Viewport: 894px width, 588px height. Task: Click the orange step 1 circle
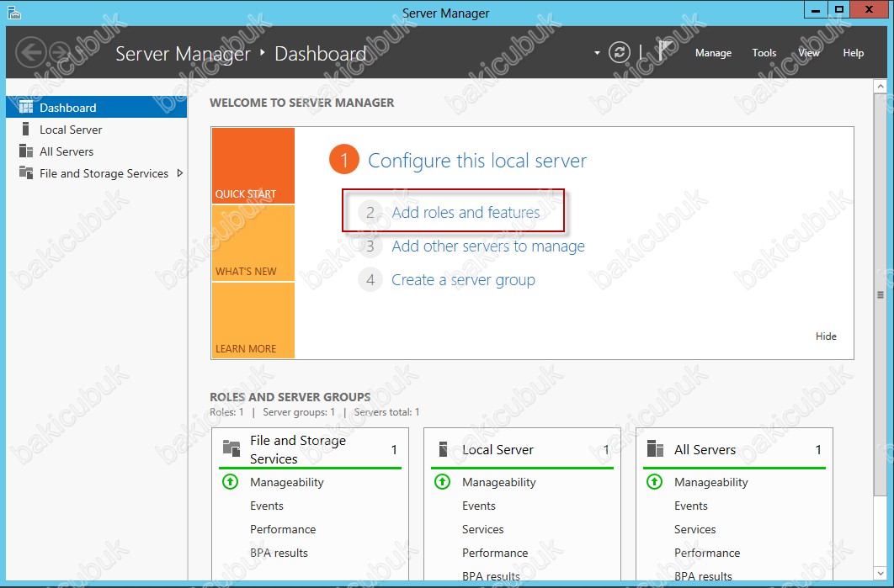[343, 160]
